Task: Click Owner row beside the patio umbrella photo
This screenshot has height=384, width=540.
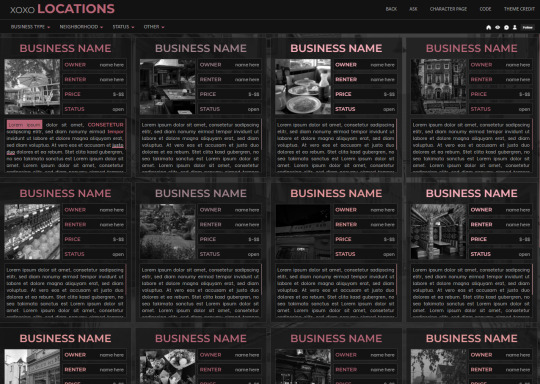Action: pos(94,65)
